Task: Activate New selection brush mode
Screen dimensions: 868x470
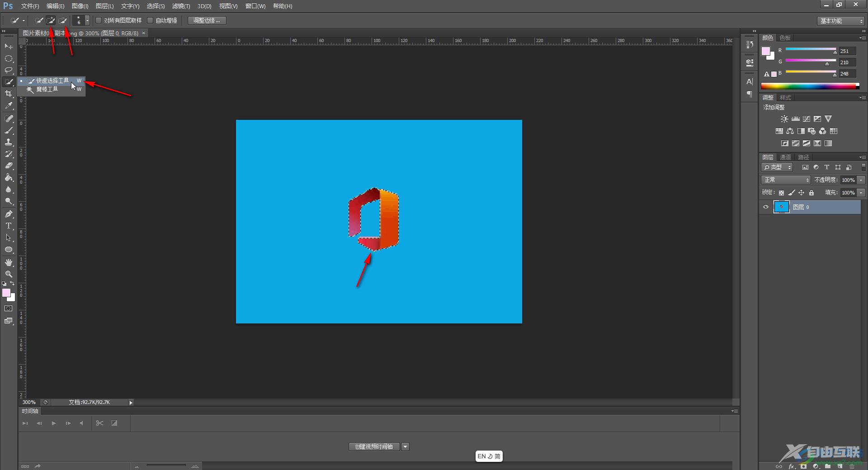Action: pyautogui.click(x=39, y=20)
